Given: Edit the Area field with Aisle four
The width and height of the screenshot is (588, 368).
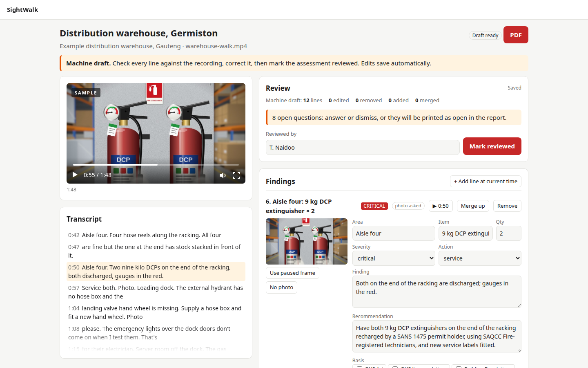Looking at the screenshot, I should pyautogui.click(x=394, y=233).
